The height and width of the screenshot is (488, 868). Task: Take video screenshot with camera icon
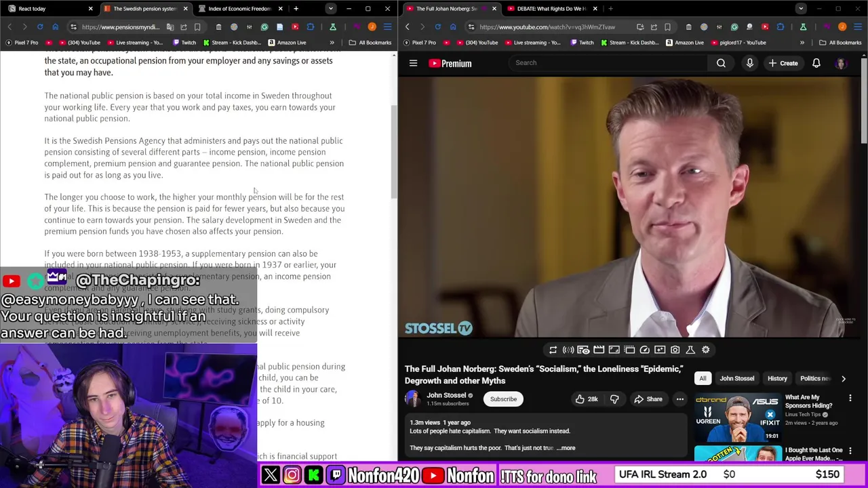coord(675,350)
